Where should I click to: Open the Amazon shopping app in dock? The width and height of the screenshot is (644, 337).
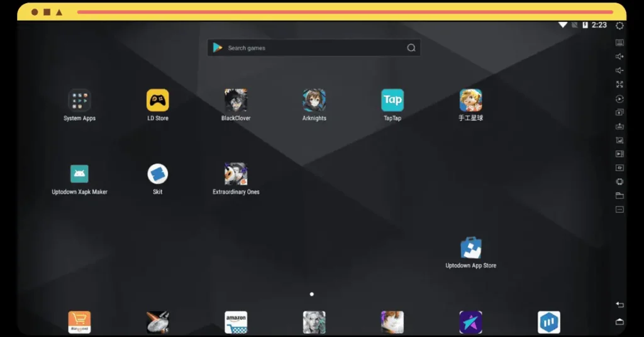236,322
